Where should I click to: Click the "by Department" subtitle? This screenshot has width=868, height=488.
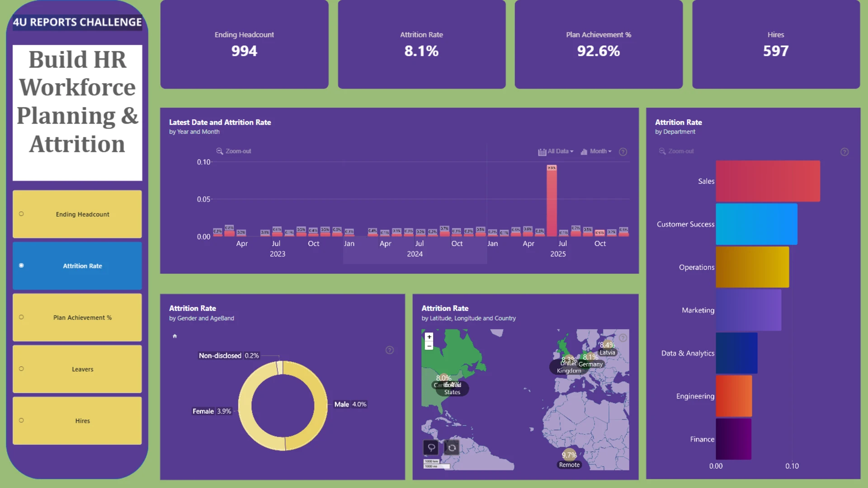click(675, 131)
